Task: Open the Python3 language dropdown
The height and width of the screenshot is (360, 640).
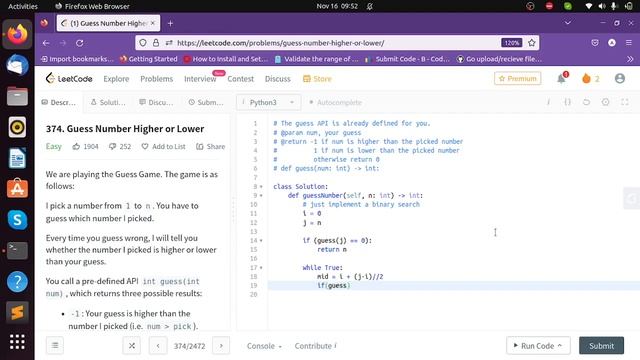Action: tap(268, 102)
